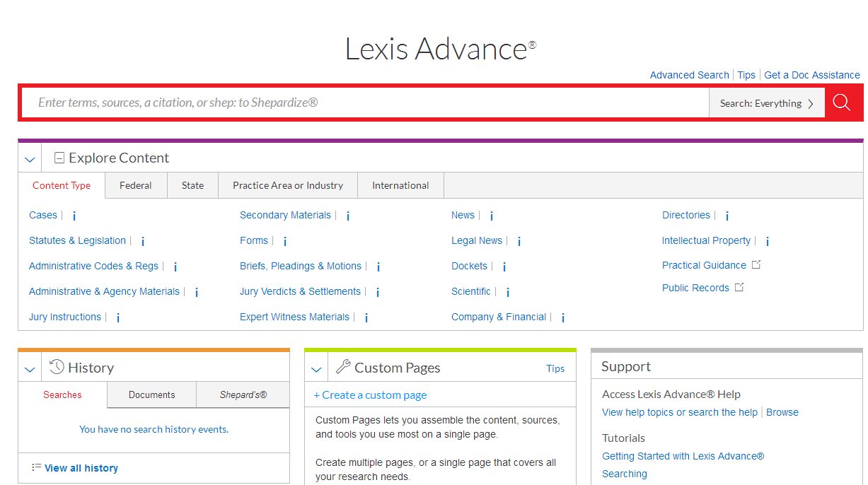
Task: Click external link icon beside Public Records
Action: 739,287
